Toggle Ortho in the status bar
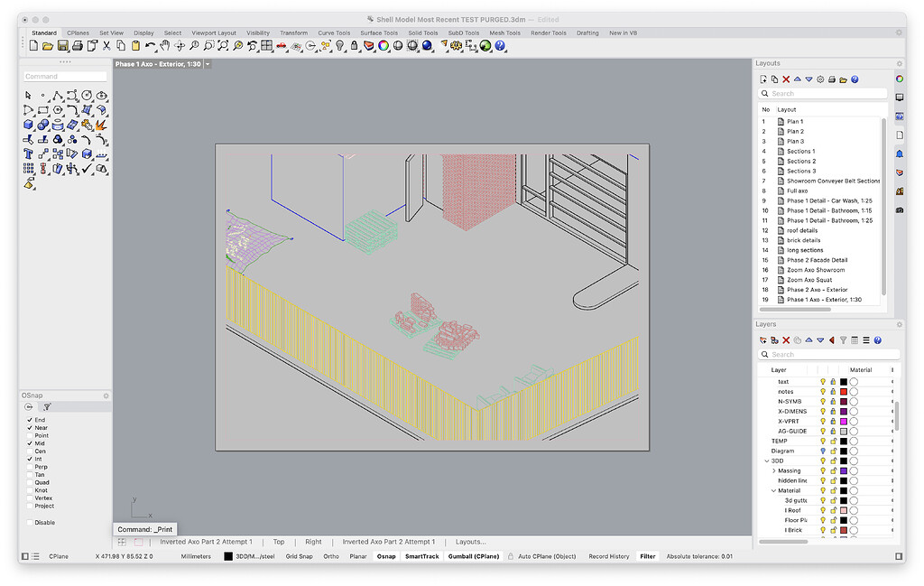Viewport: 924px width, 586px height. [x=331, y=556]
